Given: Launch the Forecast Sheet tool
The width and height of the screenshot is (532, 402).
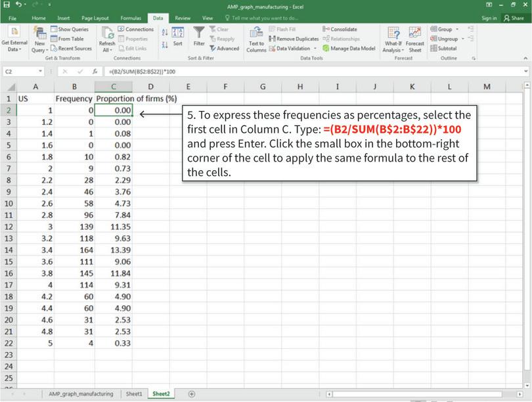Looking at the screenshot, I should pos(414,39).
